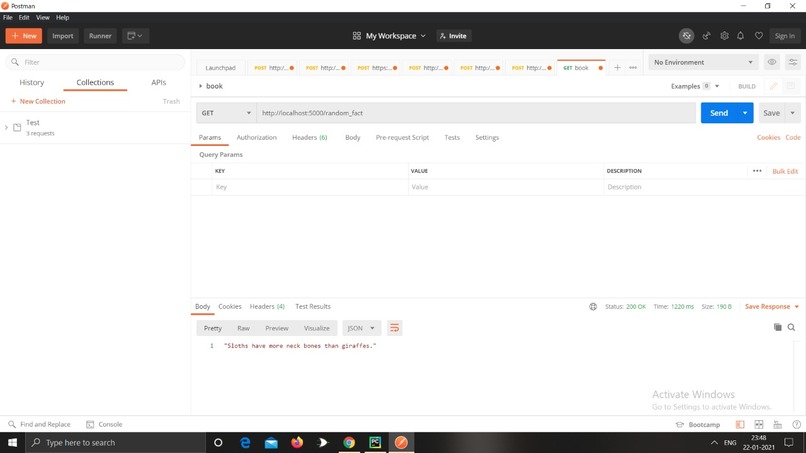
Task: Open the notifications bell icon
Action: (x=741, y=36)
